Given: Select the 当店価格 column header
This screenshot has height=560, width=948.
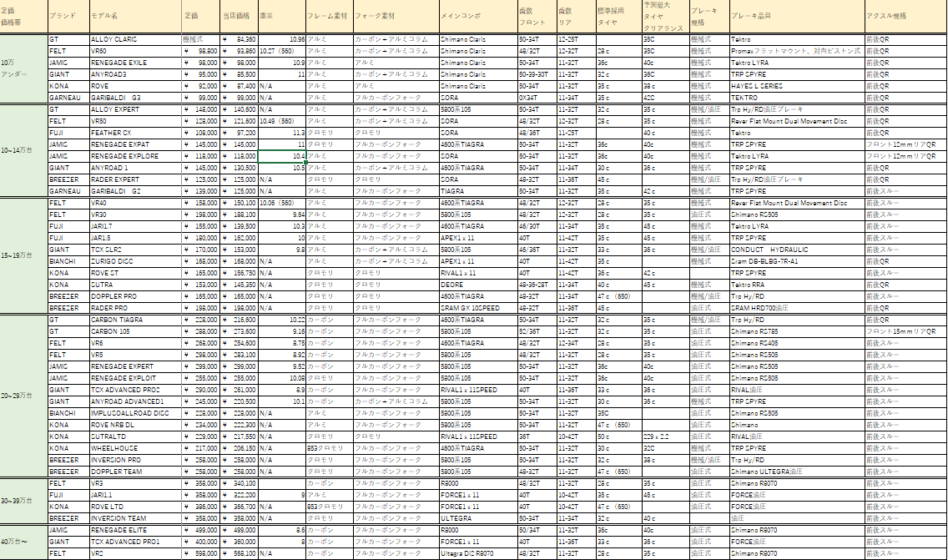Looking at the screenshot, I should [x=240, y=16].
